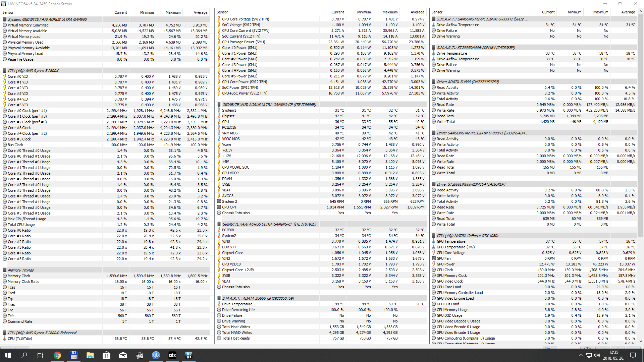Open Windows Start menu

(x=8, y=355)
